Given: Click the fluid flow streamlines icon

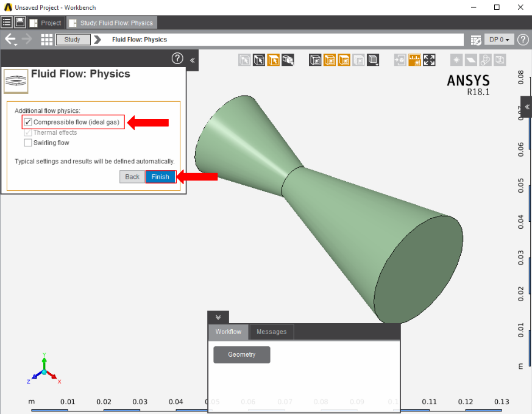Looking at the screenshot, I should [16, 82].
